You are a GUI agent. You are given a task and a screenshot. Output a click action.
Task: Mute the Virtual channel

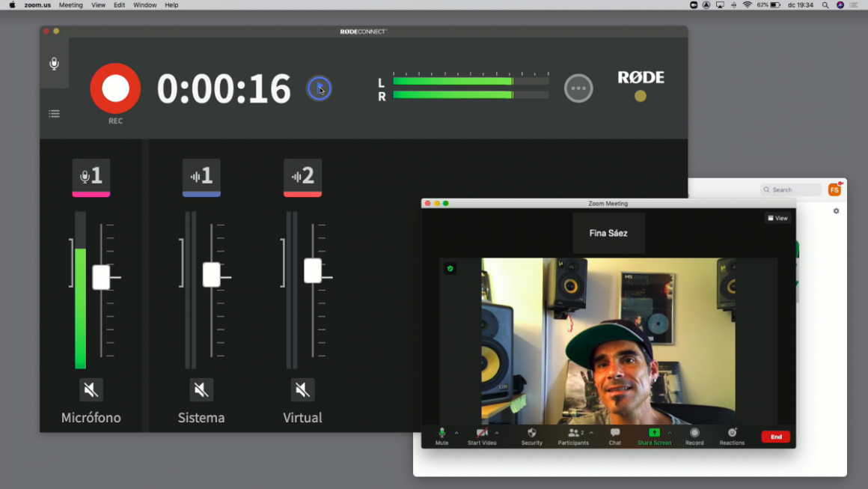click(302, 389)
